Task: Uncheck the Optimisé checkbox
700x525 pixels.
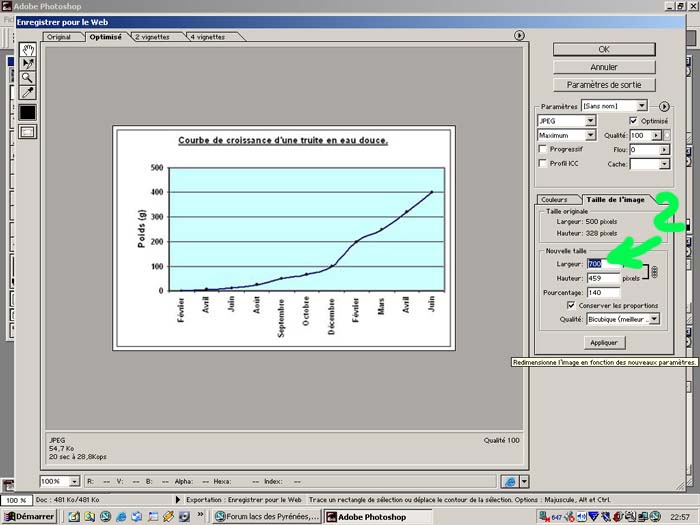Action: [x=633, y=120]
